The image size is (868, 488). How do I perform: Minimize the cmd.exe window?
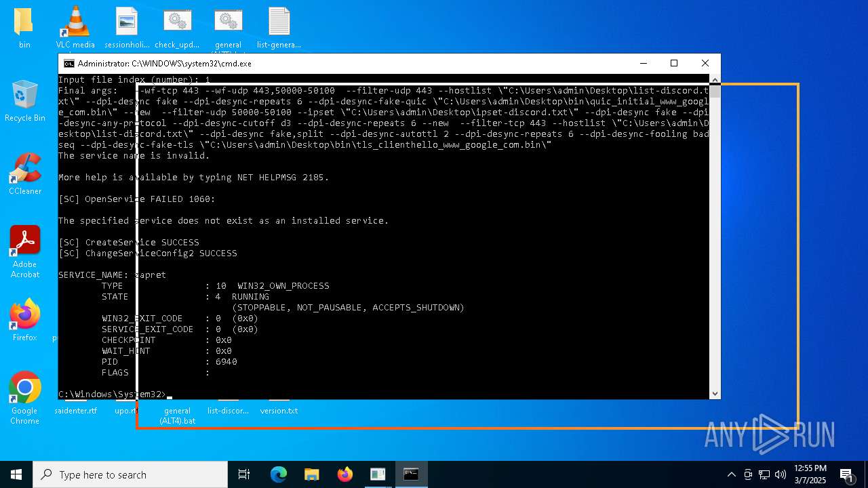(x=643, y=63)
